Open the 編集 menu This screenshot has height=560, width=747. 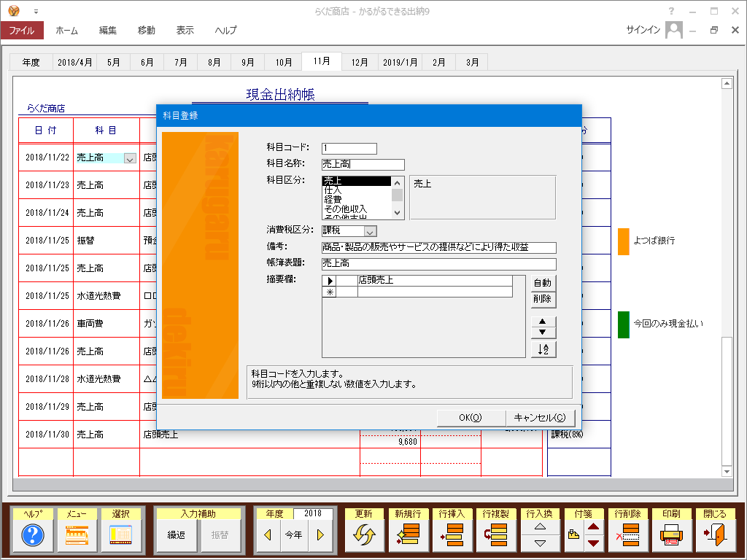108,30
